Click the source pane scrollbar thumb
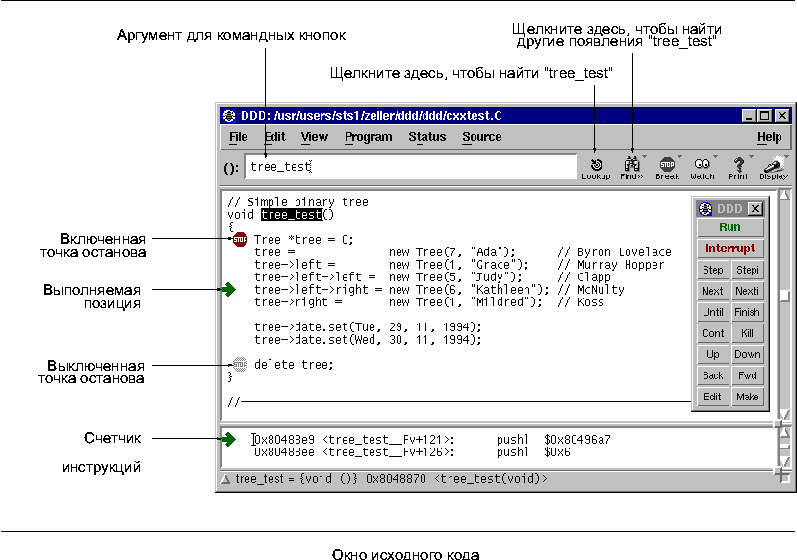797x560 pixels. point(784,295)
